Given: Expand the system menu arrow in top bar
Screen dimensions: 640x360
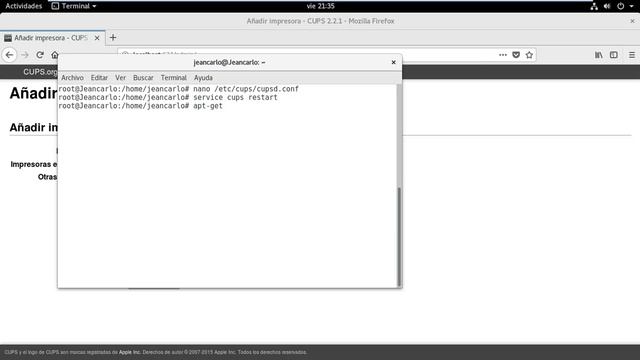Looking at the screenshot, I should [631, 6].
